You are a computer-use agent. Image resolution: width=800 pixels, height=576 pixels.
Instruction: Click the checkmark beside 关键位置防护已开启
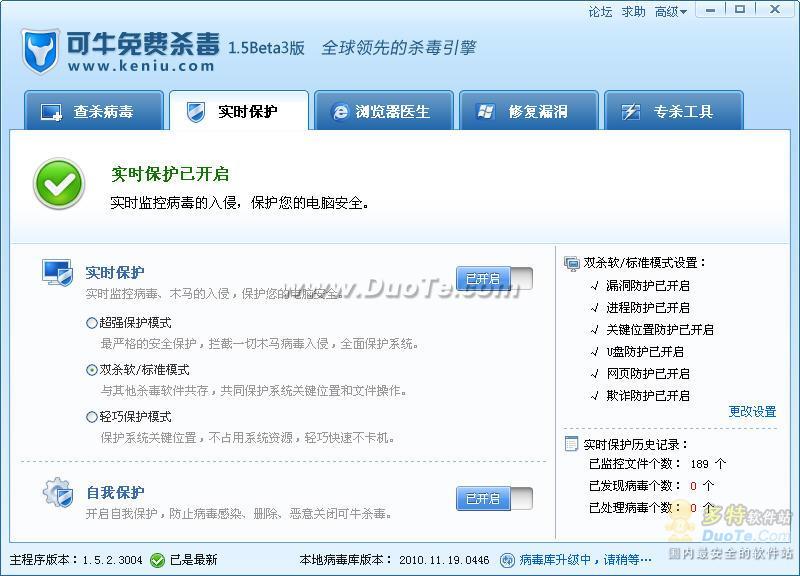tap(594, 330)
